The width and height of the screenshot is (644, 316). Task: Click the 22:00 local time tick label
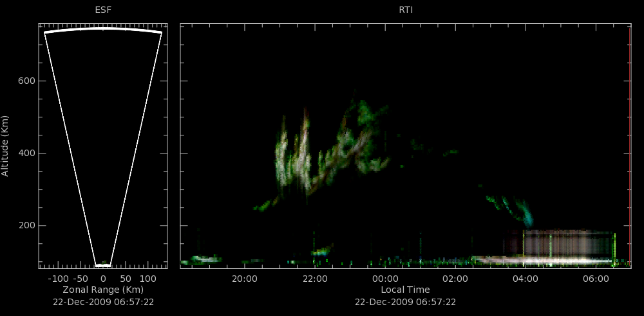coord(315,279)
